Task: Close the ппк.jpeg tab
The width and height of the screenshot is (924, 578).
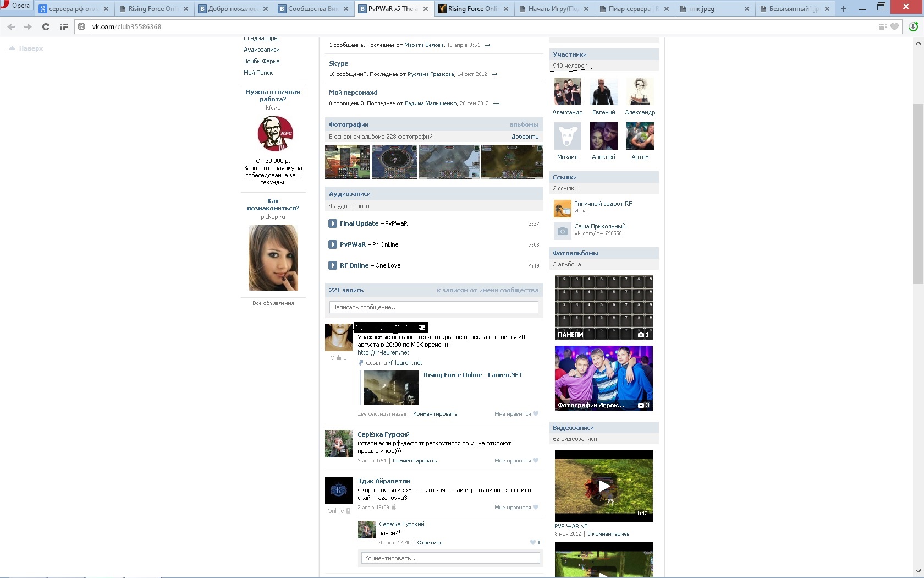Action: pos(746,9)
